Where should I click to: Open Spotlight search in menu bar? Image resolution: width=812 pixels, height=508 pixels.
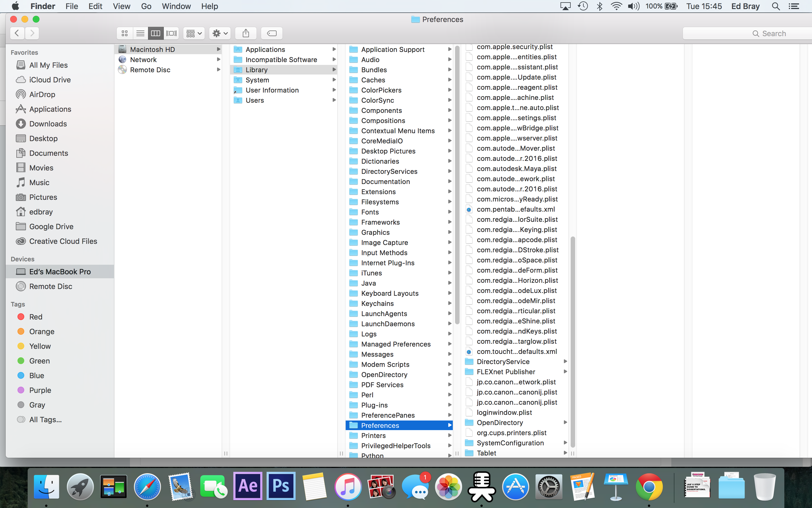coord(776,6)
